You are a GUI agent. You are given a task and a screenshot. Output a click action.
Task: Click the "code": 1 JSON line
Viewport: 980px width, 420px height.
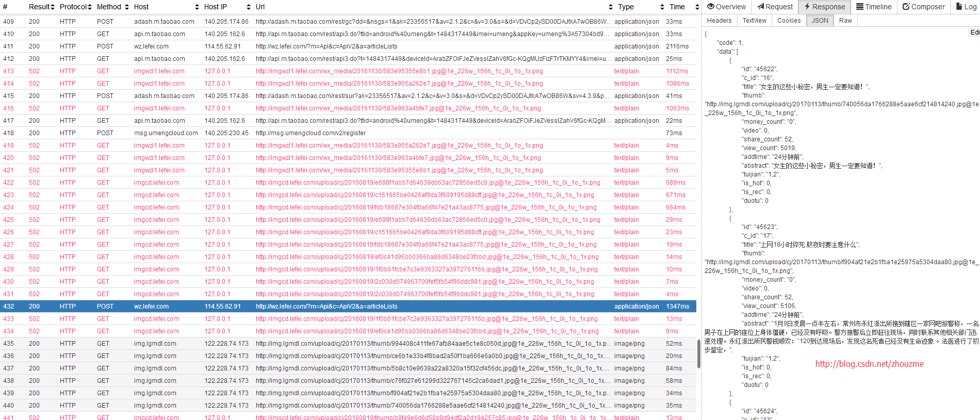(730, 43)
